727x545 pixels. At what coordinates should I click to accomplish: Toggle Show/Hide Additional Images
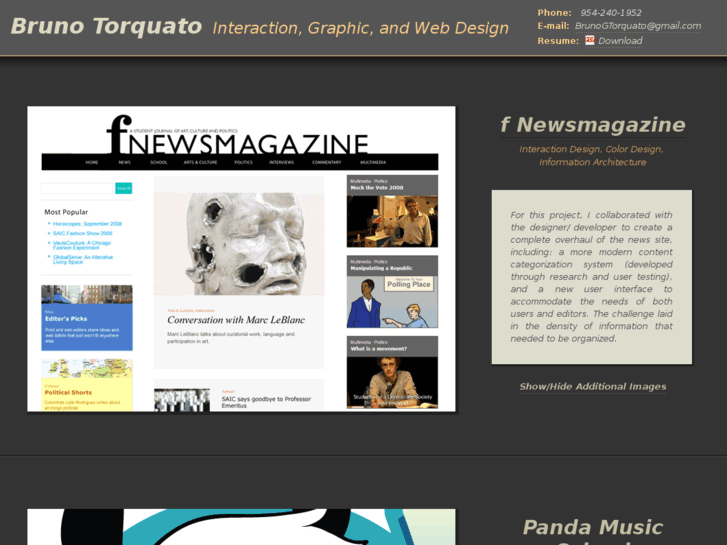click(593, 386)
